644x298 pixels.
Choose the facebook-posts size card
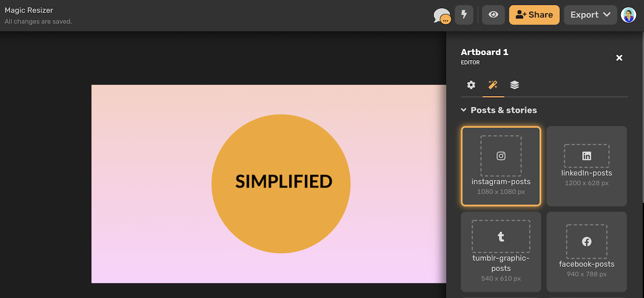[x=587, y=252]
